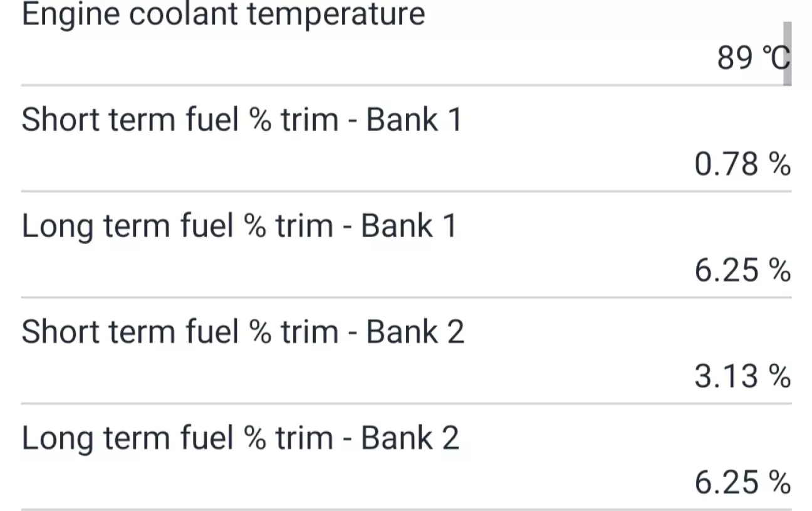Click divider line below Long term Bank 1 row
This screenshot has width=812, height=511.
click(x=406, y=297)
